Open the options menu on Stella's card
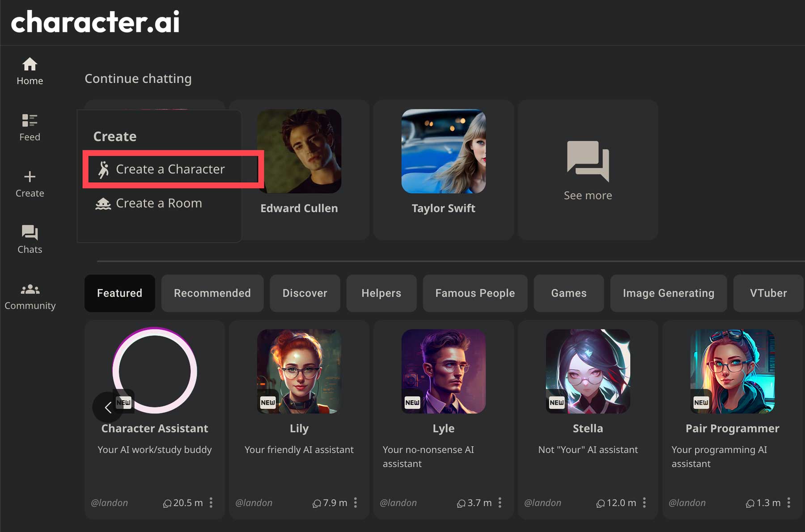The height and width of the screenshot is (532, 805). click(645, 502)
